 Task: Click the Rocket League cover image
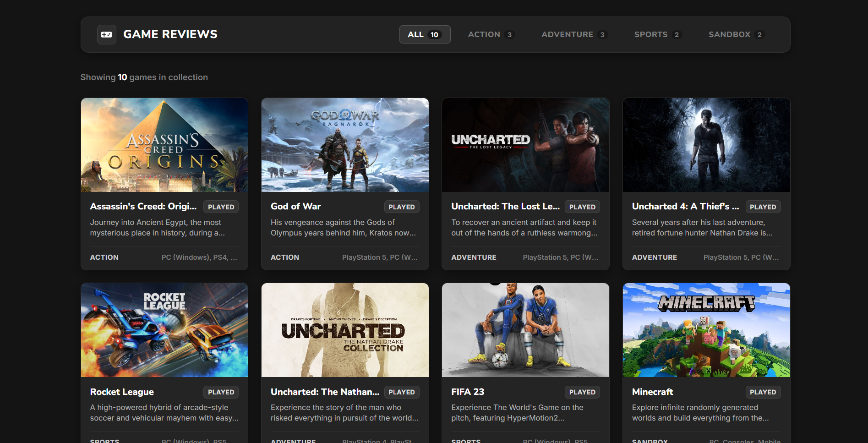pos(164,330)
